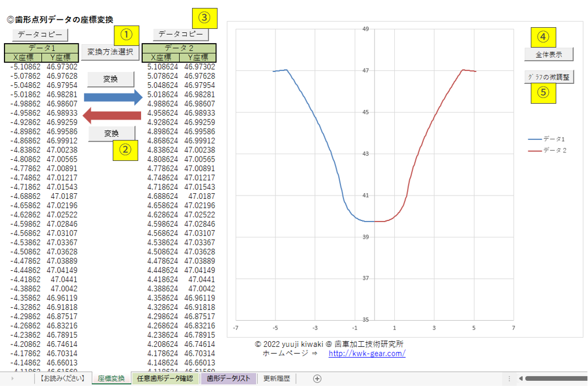Click the scroll-left arrow of horizontal scrollbar
Viewport: 588px width, 391px height.
(x=521, y=379)
